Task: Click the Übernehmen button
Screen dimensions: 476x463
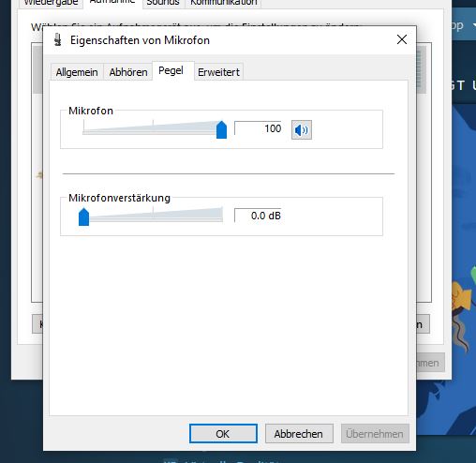Action: pyautogui.click(x=375, y=434)
